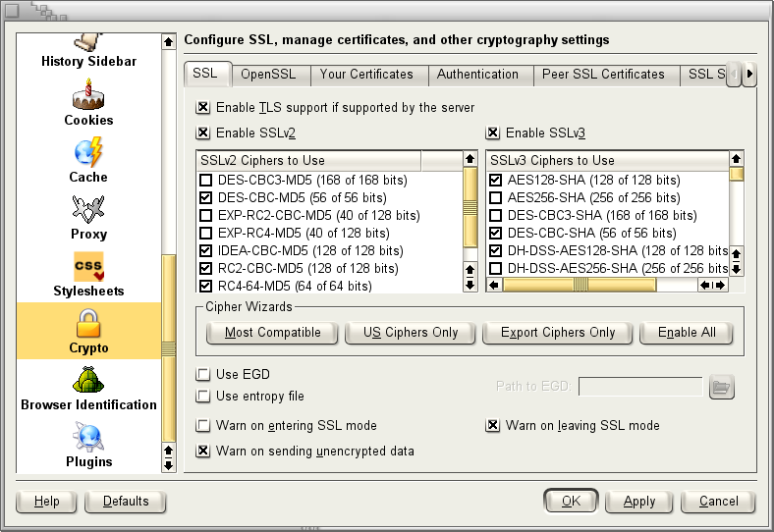The width and height of the screenshot is (774, 532).
Task: Restore settings with the Defaults button
Action: tap(126, 502)
